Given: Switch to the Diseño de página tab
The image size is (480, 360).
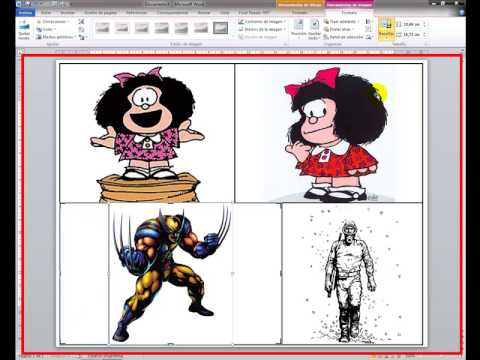Looking at the screenshot, I should 101,13.
